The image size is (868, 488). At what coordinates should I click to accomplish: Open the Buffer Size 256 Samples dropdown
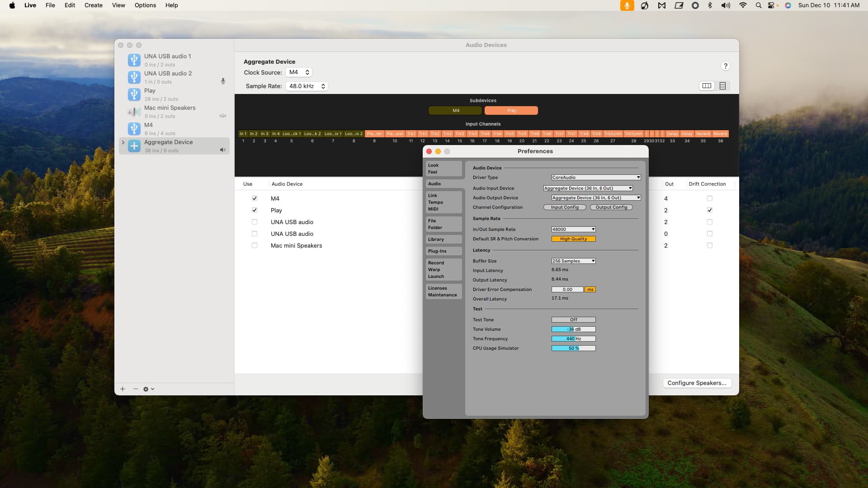(573, 261)
